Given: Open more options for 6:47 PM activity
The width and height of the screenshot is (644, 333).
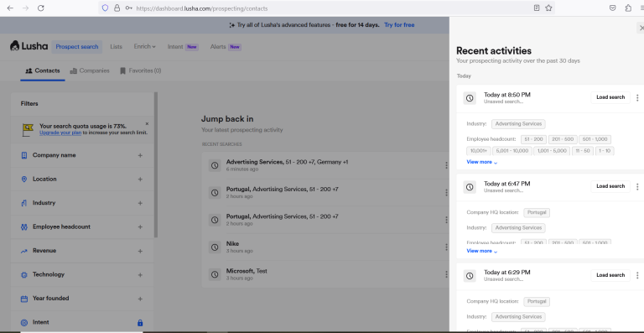Looking at the screenshot, I should point(637,186).
